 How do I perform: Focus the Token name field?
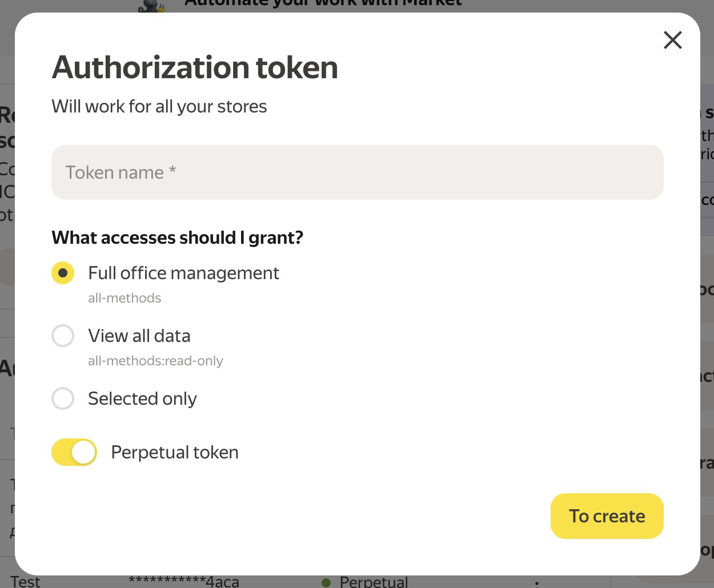358,172
